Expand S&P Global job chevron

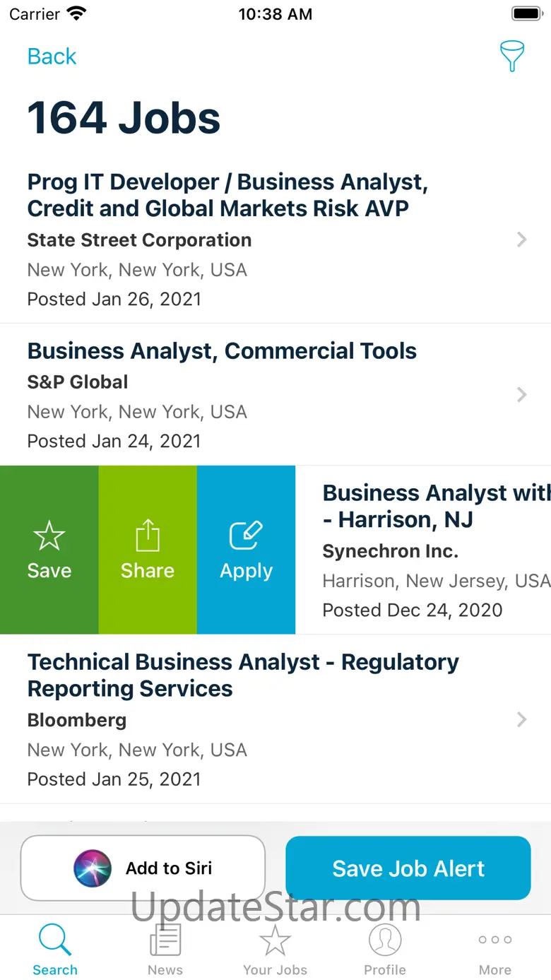point(521,394)
